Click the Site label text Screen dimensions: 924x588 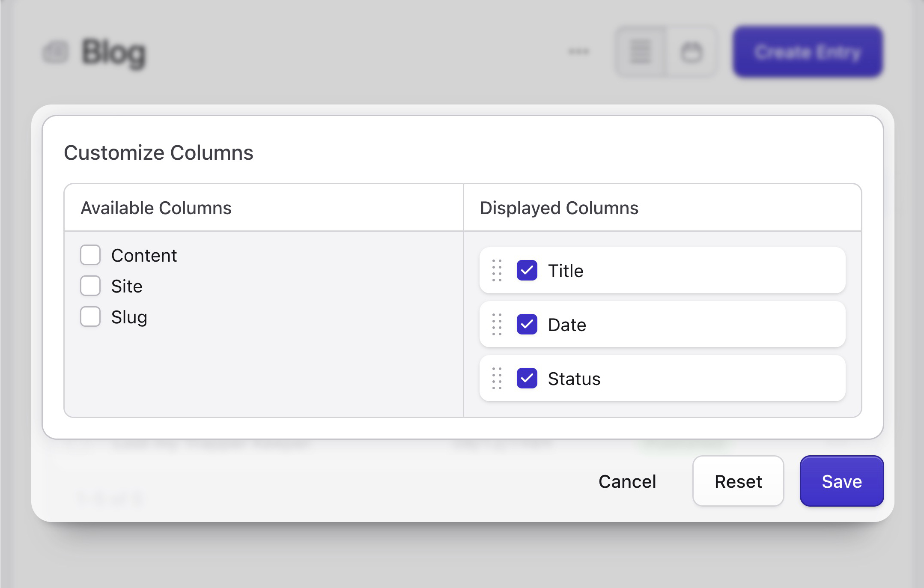tap(127, 286)
